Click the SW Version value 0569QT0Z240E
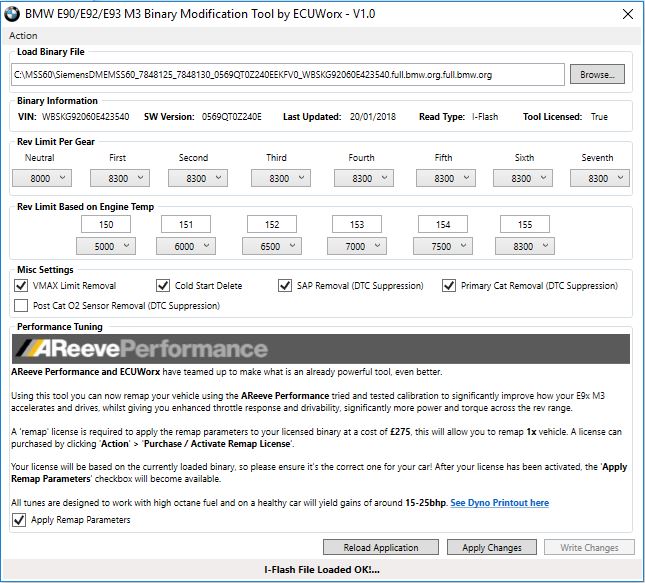 (x=231, y=117)
